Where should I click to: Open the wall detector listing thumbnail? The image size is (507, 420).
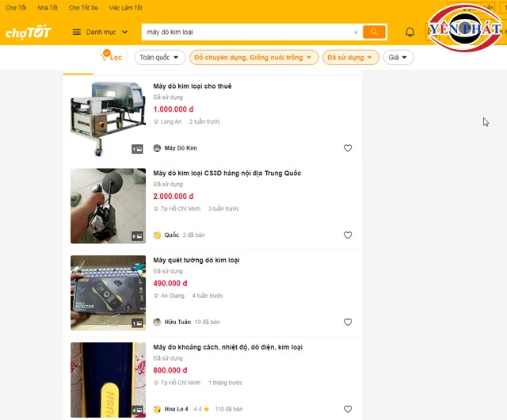(x=108, y=292)
